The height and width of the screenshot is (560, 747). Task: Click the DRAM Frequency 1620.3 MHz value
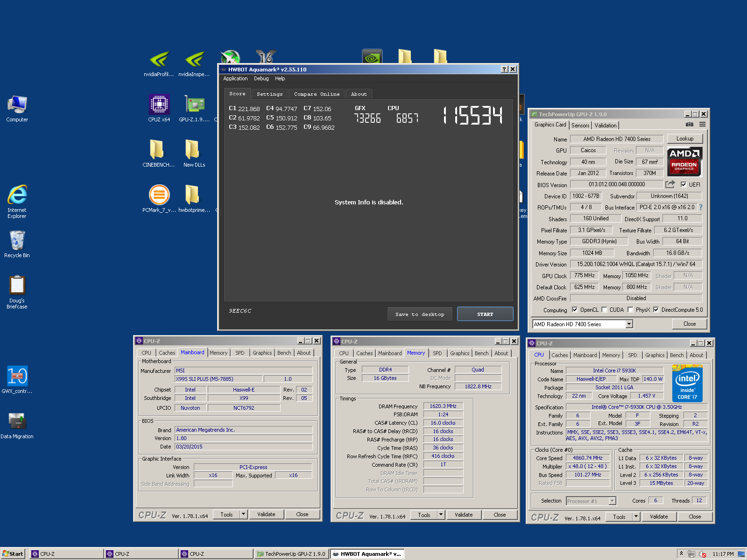tap(443, 406)
